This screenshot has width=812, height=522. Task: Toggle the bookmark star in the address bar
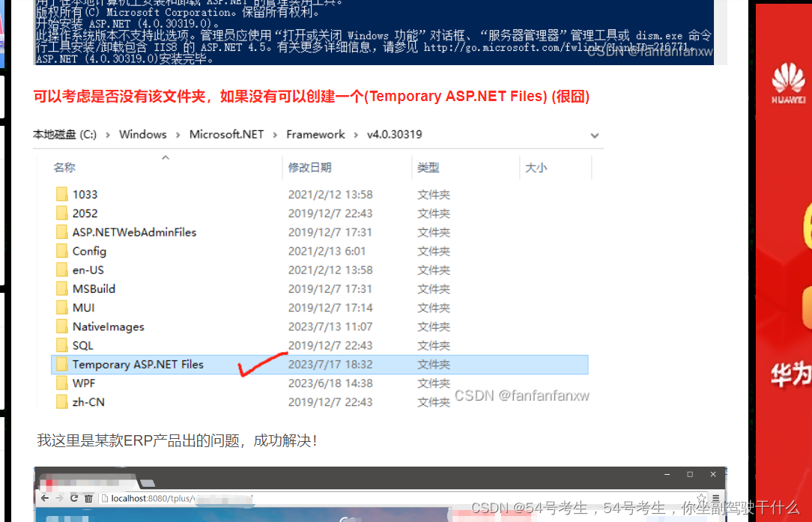click(700, 498)
